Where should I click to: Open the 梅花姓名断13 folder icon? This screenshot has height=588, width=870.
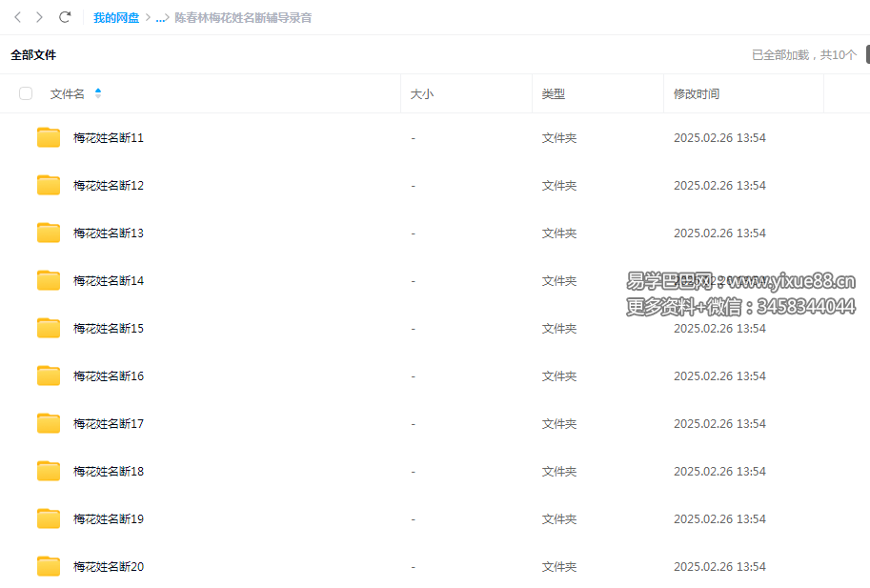(x=49, y=233)
